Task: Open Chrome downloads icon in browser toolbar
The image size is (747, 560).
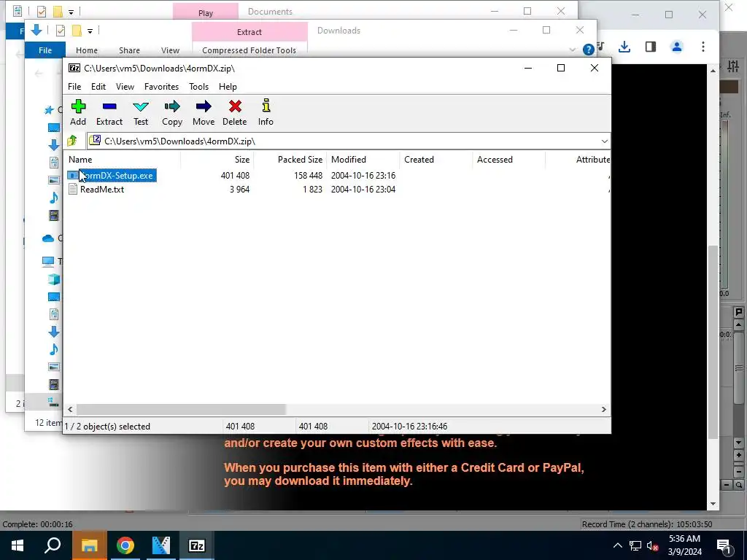Action: [x=624, y=47]
